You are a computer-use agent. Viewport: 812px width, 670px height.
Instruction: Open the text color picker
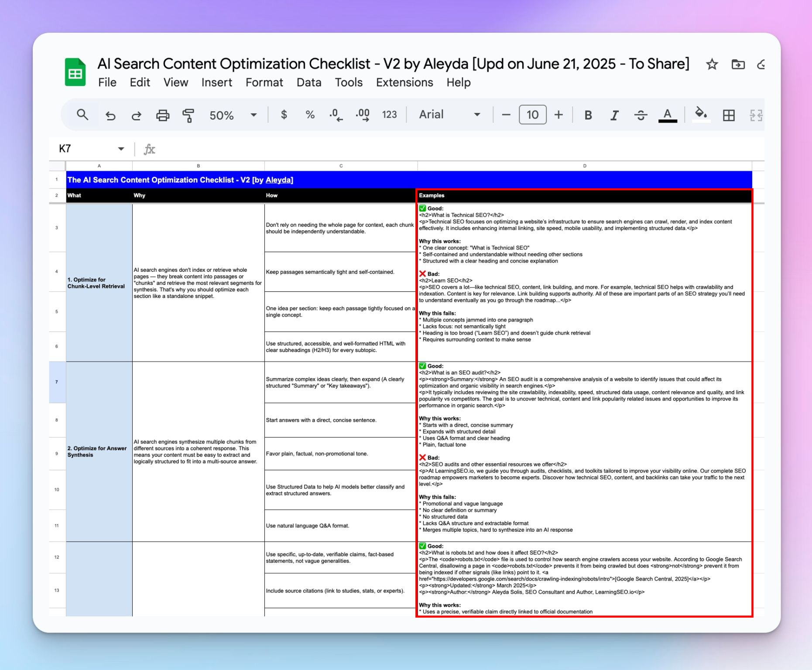coord(668,115)
